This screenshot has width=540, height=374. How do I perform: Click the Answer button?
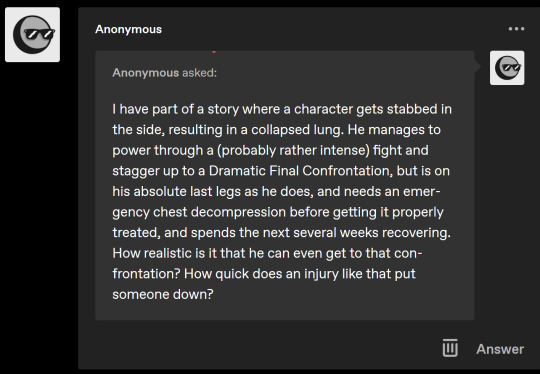click(x=500, y=349)
